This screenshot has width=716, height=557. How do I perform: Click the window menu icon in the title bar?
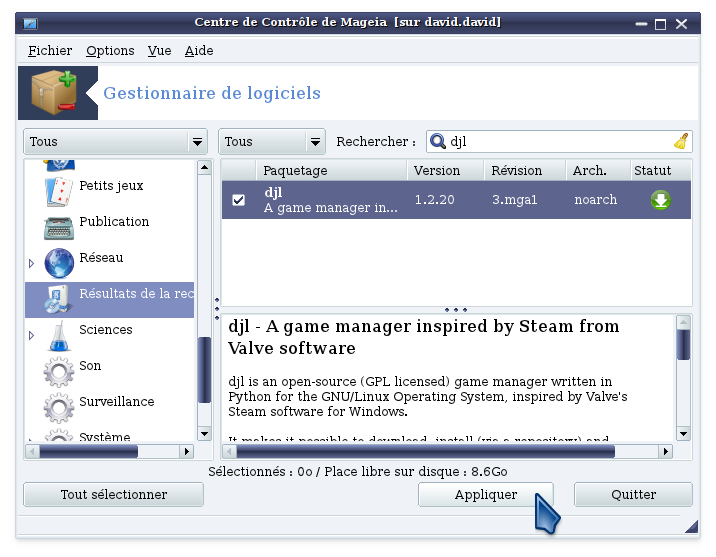[30, 23]
